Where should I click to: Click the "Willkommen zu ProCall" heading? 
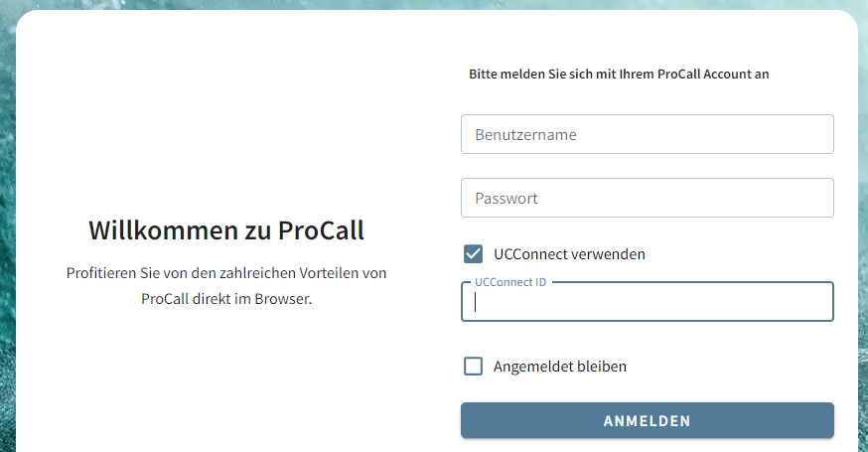226,230
